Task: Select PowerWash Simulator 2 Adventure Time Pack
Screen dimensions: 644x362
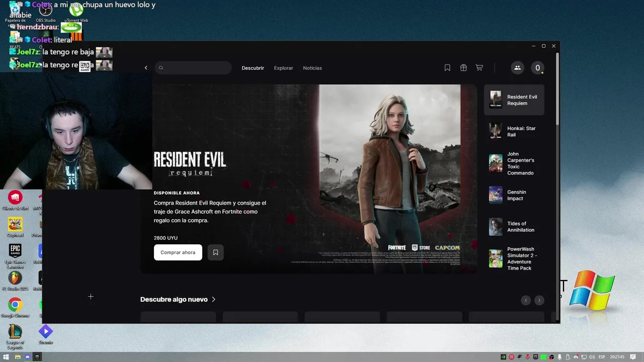Action: click(514, 258)
